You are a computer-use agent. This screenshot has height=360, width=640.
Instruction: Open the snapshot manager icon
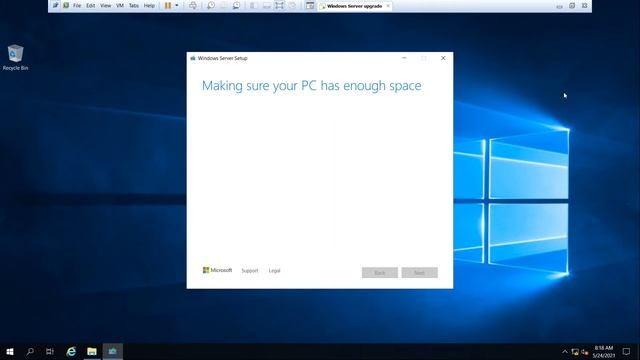tap(236, 6)
